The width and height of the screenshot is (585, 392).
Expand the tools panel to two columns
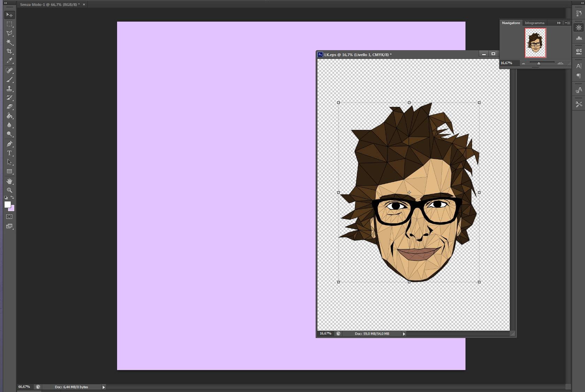point(6,3)
